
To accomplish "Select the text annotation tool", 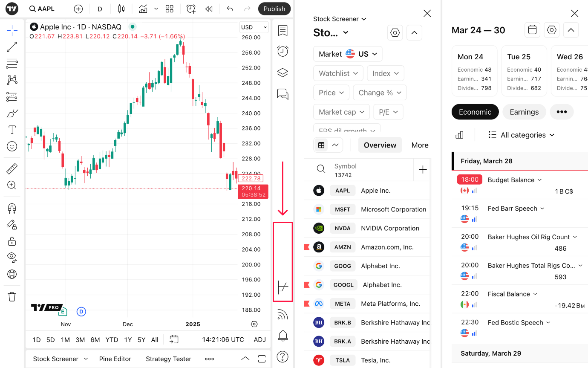I will click(x=12, y=130).
